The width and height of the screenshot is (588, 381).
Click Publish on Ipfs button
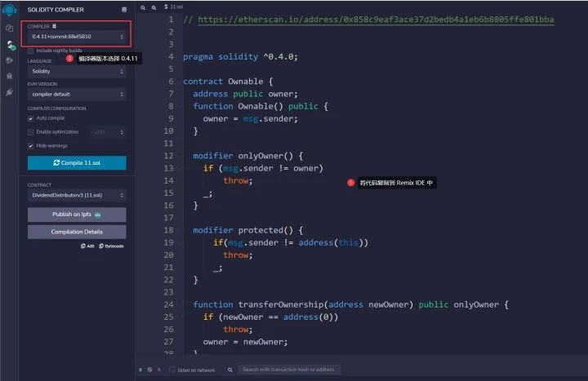77,215
